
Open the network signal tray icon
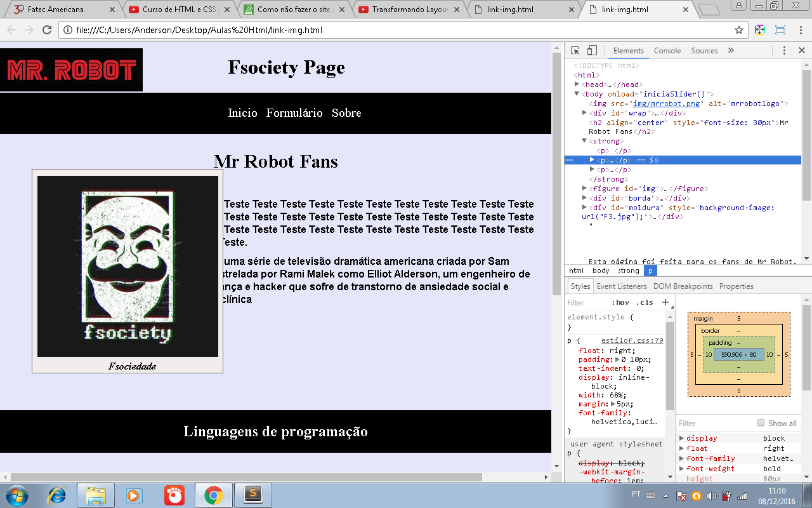tap(742, 495)
